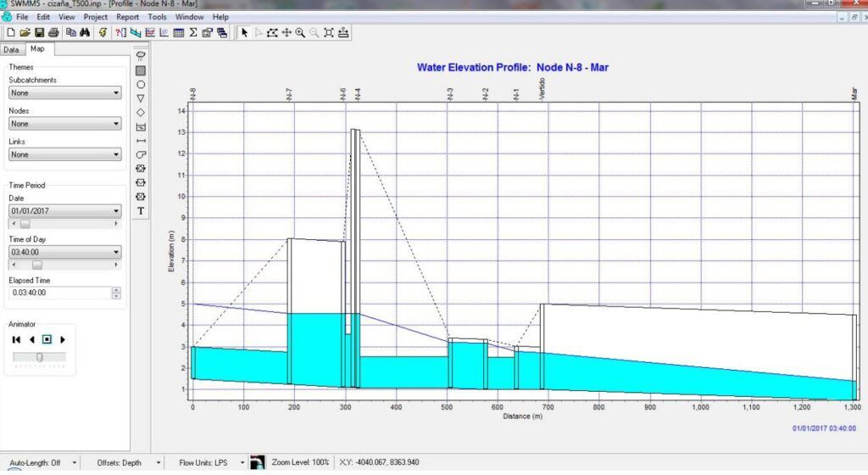The height and width of the screenshot is (475, 868).
Task: Open the Date dropdown showing 01/01/2017
Action: point(115,211)
